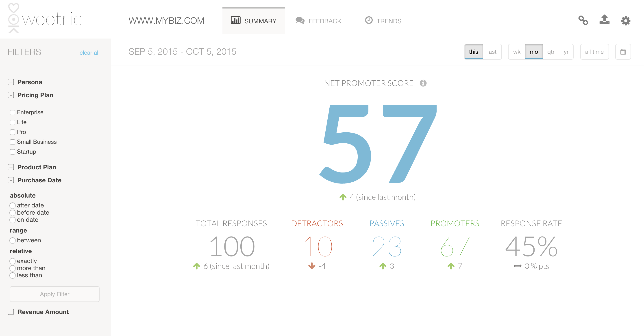Click the export upload icon
The height and width of the screenshot is (336, 644).
point(604,20)
